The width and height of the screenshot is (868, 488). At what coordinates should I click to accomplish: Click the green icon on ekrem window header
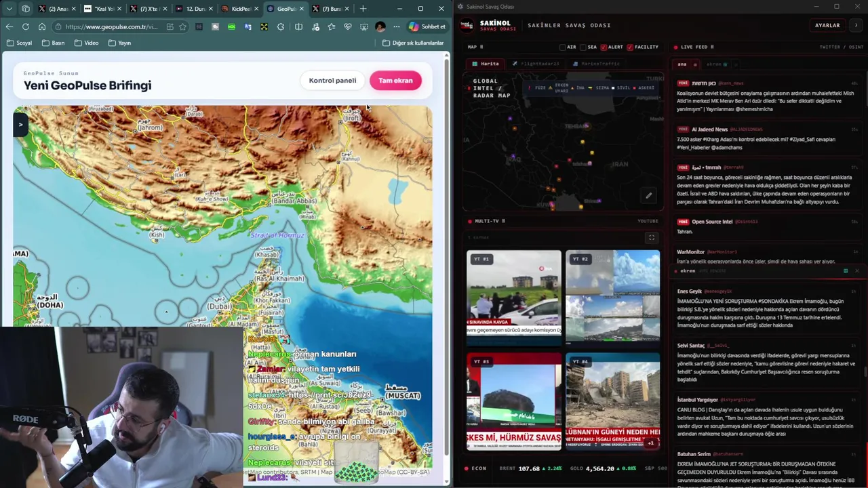(846, 271)
